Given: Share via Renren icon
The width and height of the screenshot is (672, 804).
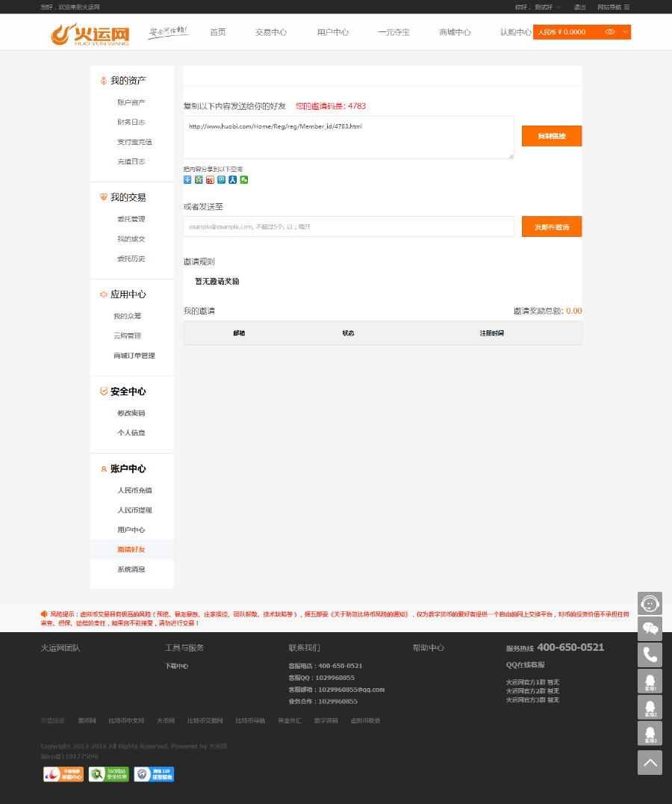Looking at the screenshot, I should 232,179.
